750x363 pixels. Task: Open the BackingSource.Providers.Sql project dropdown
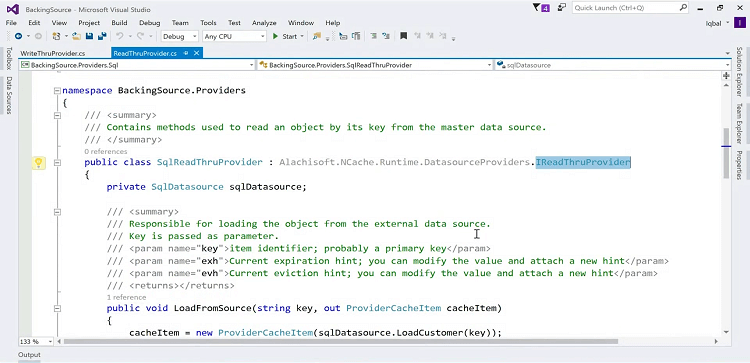coord(137,65)
